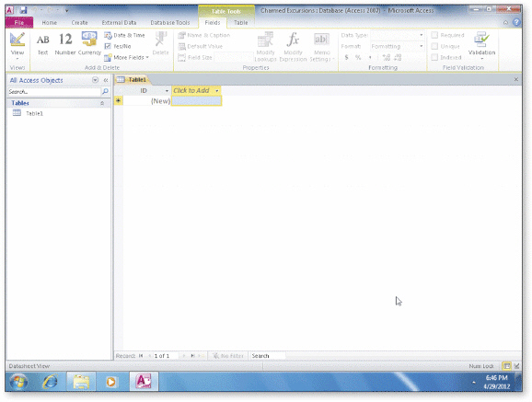Image resolution: width=532 pixels, height=402 pixels.
Task: Save using the quick access toolbar icon
Action: [23, 10]
